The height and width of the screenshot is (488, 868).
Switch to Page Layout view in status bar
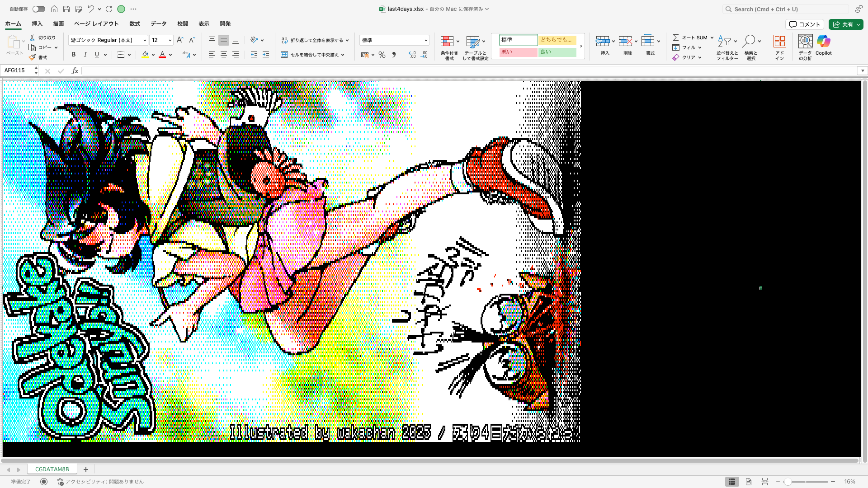point(749,482)
